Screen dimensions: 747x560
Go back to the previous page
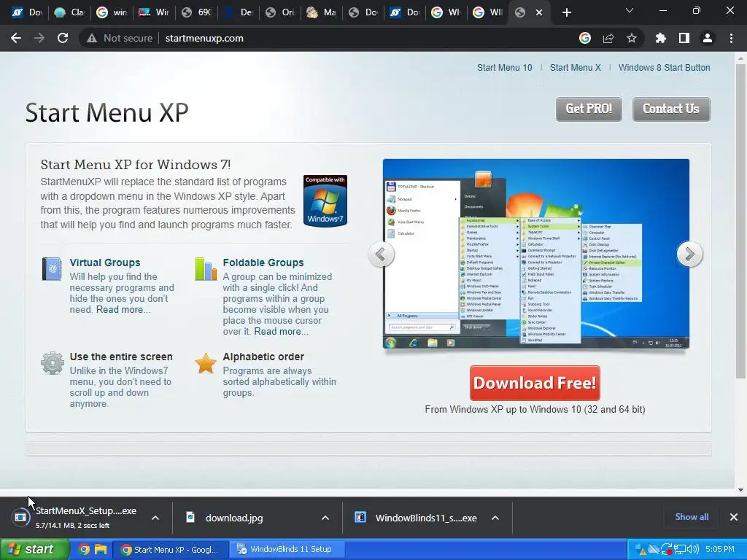pos(16,38)
